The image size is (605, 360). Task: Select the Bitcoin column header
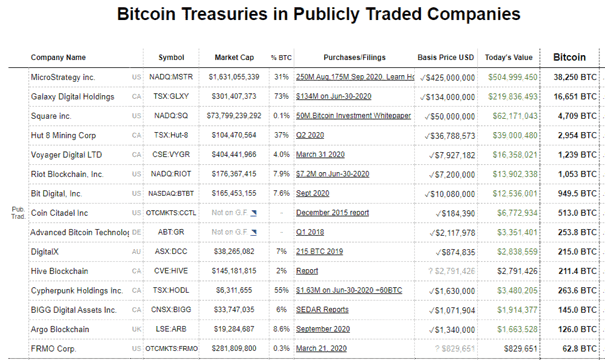[x=569, y=57]
